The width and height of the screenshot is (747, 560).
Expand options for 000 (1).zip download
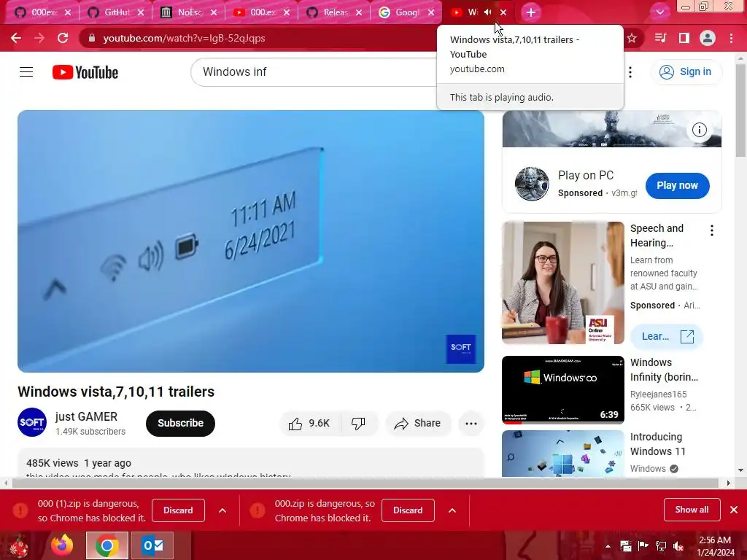coord(222,510)
